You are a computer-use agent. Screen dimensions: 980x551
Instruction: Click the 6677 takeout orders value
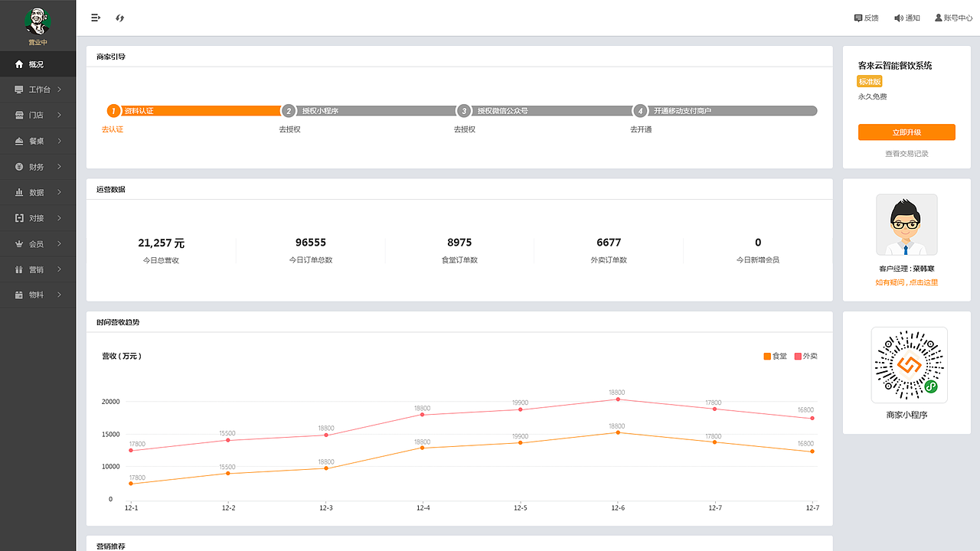click(x=609, y=243)
